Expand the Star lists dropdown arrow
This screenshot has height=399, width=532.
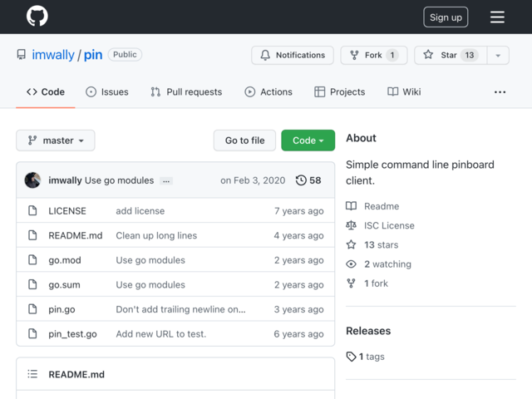(498, 56)
